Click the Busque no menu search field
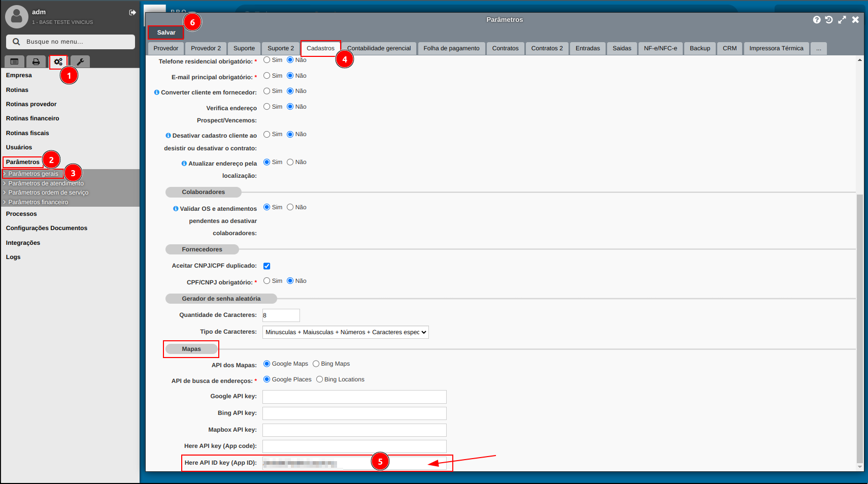This screenshot has height=484, width=868. [71, 42]
